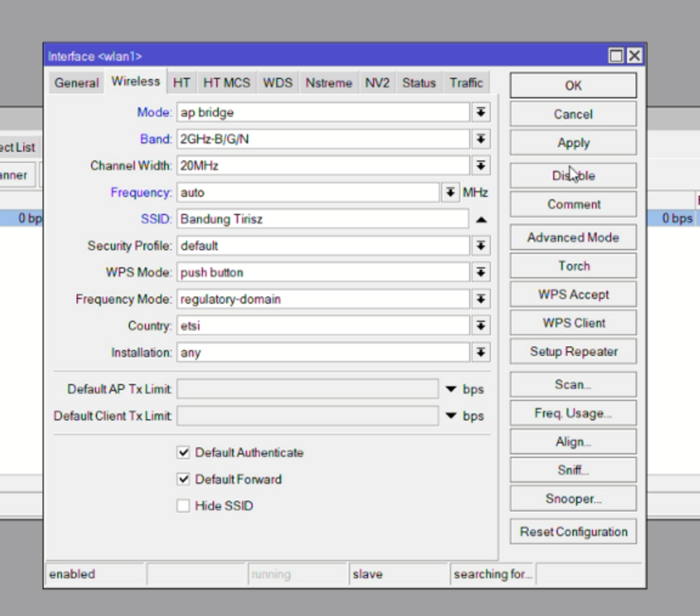700x616 pixels.
Task: Click Reset Configuration button
Action: click(x=574, y=532)
